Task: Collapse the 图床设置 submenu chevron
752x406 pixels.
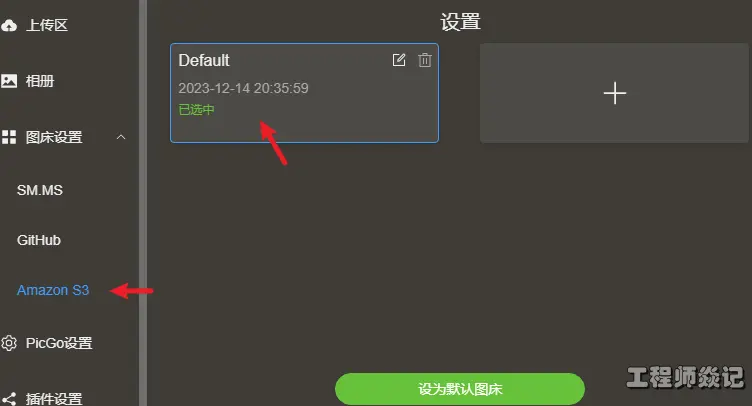Action: point(121,137)
